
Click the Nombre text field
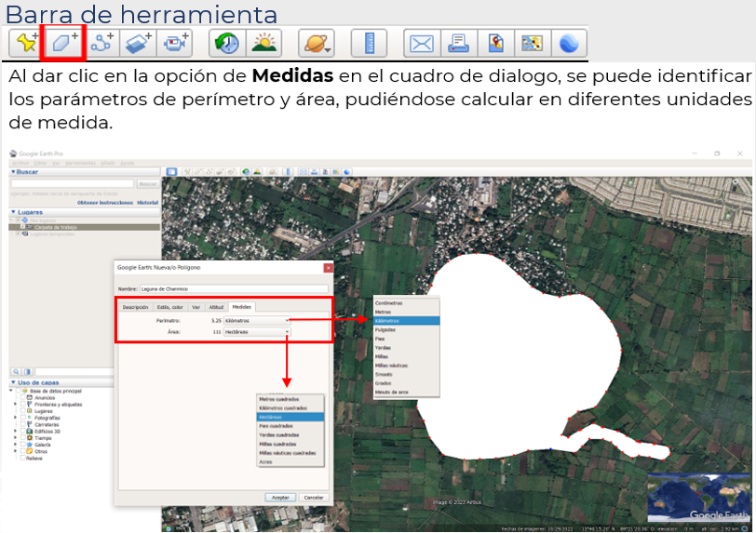235,289
